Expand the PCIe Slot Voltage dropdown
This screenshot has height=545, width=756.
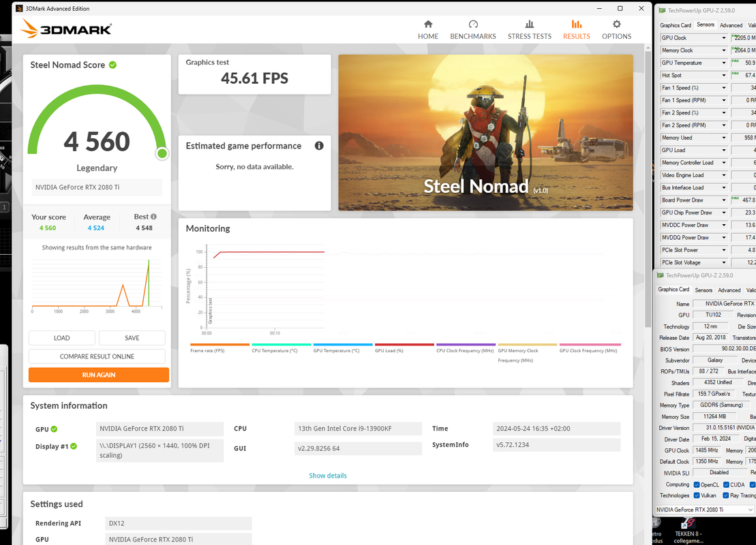click(x=724, y=262)
